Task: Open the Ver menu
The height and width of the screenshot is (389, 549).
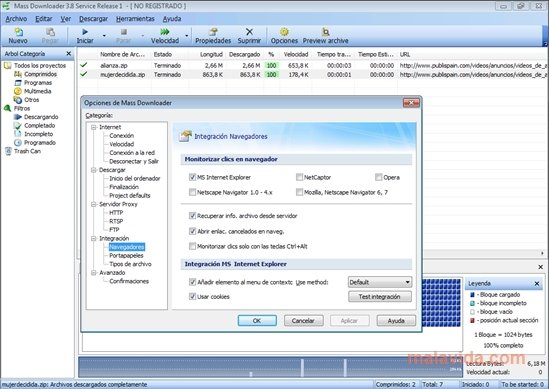Action: pos(65,19)
